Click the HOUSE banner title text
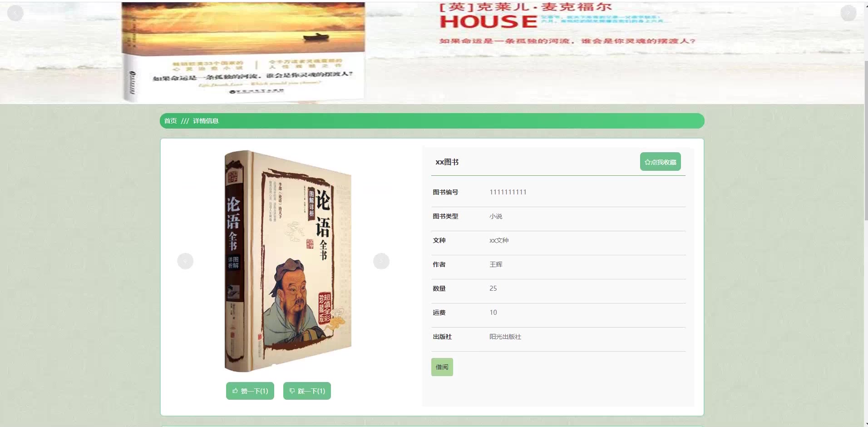Viewport: 868px width, 427px height. (x=488, y=21)
